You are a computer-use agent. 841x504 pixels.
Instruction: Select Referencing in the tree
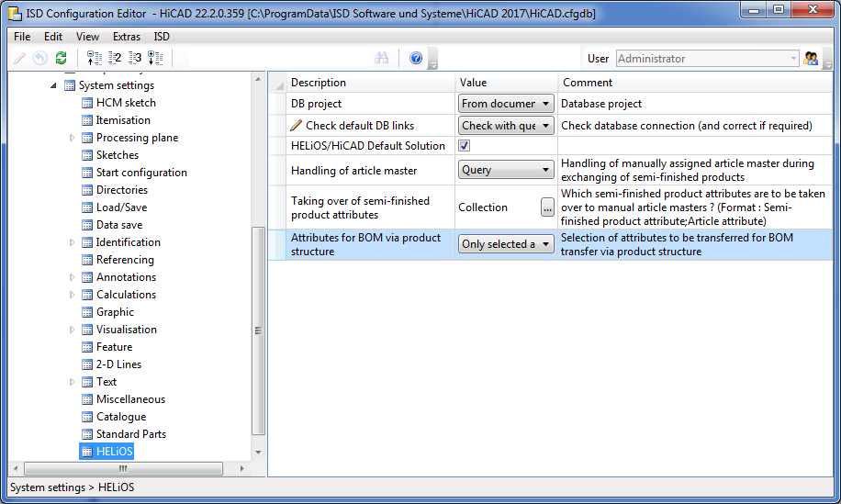(x=125, y=260)
